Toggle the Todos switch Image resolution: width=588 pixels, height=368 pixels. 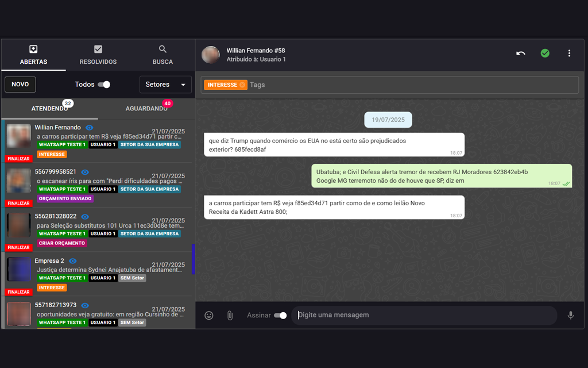tap(104, 85)
